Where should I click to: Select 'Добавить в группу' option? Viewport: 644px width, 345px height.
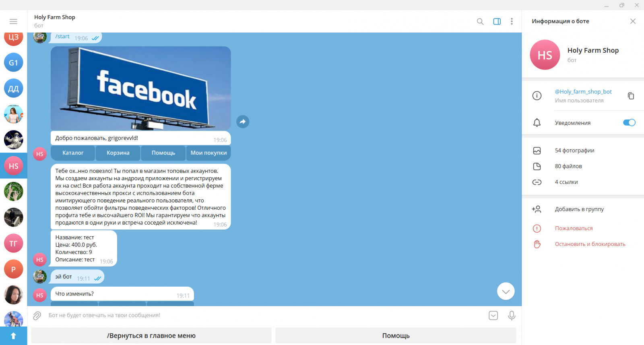pyautogui.click(x=579, y=209)
